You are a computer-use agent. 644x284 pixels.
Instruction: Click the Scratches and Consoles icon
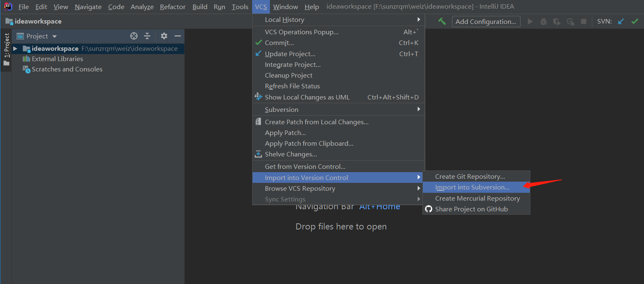[26, 69]
